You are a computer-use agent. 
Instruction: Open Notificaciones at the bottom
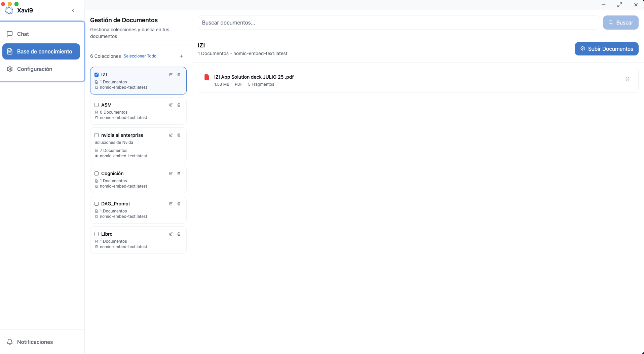pyautogui.click(x=35, y=342)
